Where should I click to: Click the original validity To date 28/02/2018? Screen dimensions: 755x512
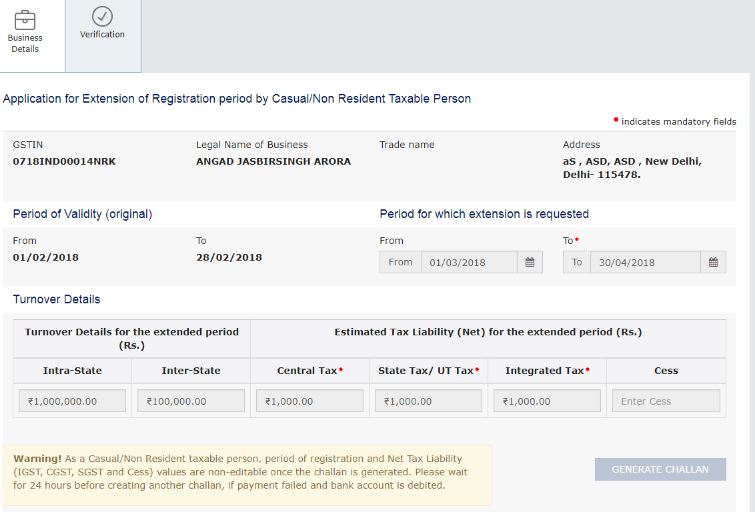tap(229, 258)
